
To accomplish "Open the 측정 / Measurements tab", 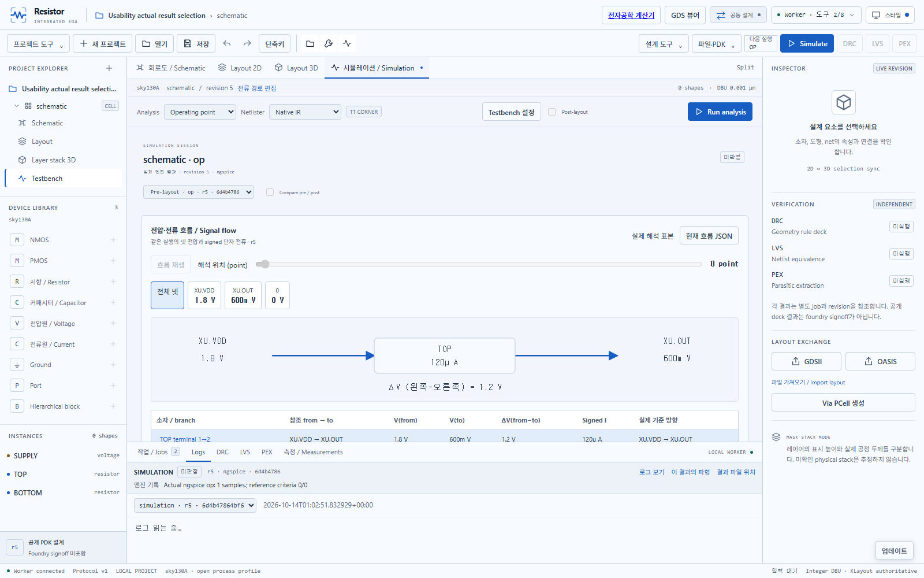I will coord(313,452).
